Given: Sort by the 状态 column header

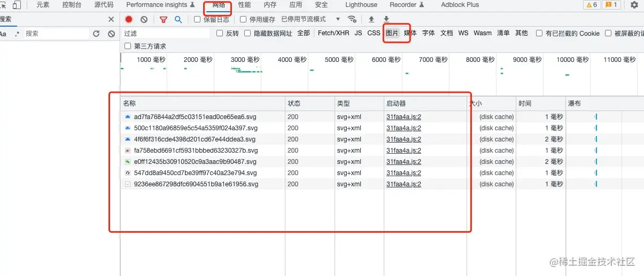Looking at the screenshot, I should pos(310,104).
